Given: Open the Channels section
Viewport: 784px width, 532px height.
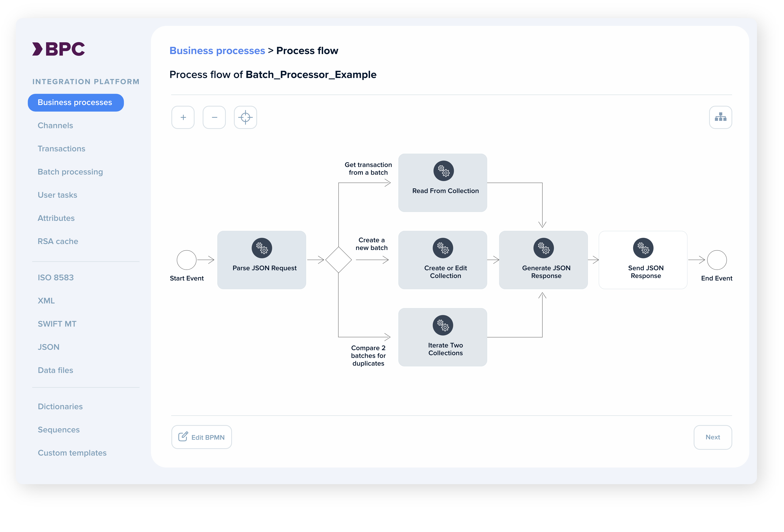Looking at the screenshot, I should 55,125.
